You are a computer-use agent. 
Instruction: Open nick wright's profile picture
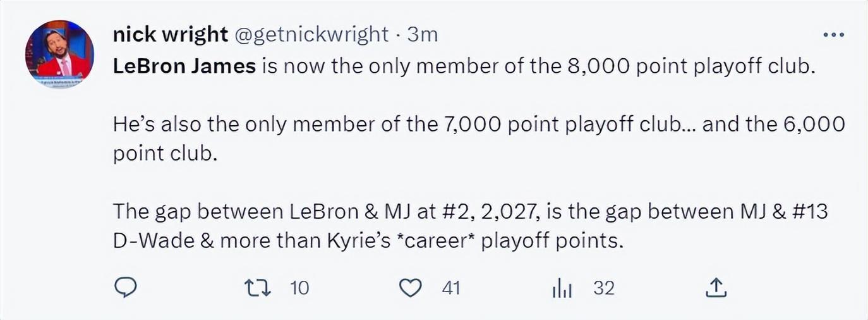click(x=59, y=54)
